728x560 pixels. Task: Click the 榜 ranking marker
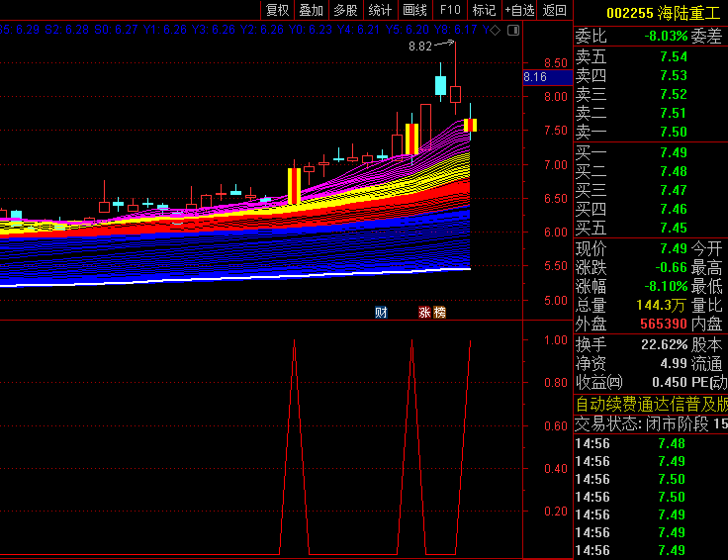coord(439,313)
